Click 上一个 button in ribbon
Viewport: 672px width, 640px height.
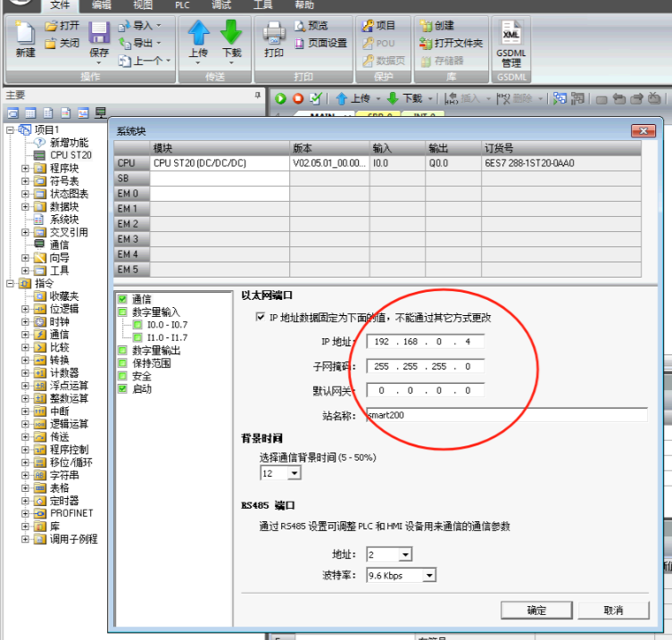coord(145,61)
